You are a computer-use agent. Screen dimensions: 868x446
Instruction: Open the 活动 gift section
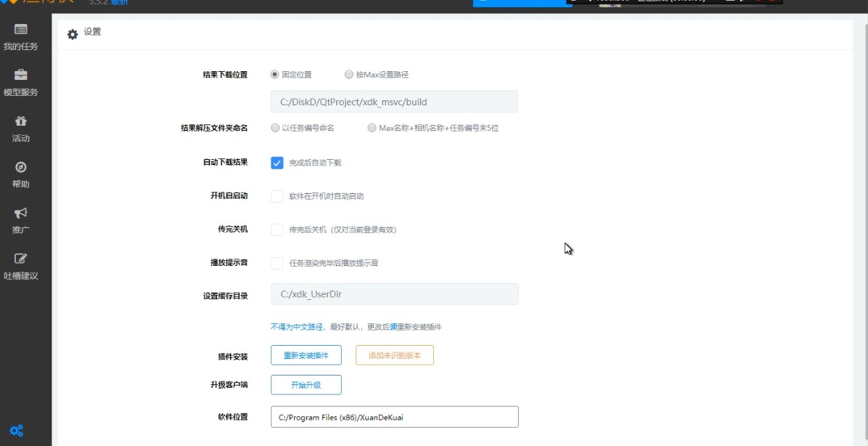coord(21,129)
